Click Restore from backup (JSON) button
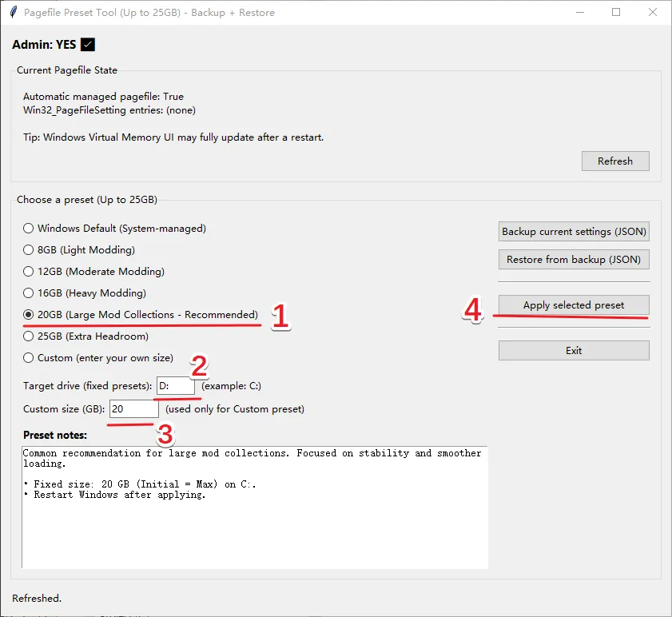The height and width of the screenshot is (617, 672). [x=574, y=260]
